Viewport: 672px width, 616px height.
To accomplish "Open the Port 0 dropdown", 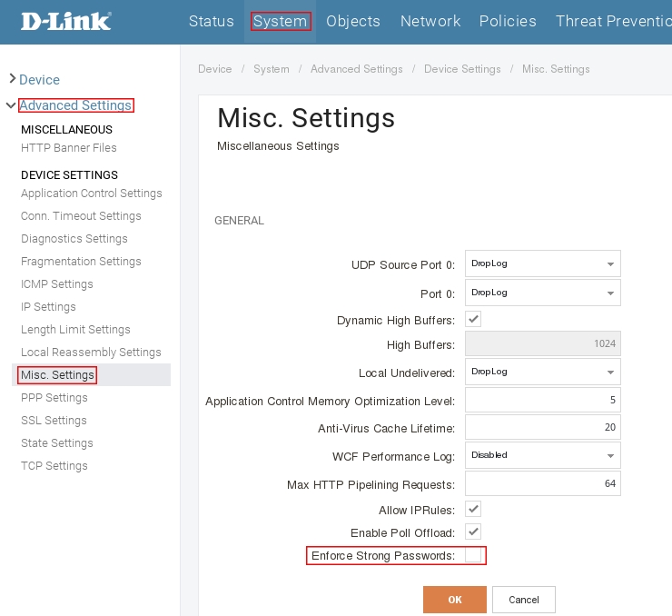I will [x=542, y=293].
